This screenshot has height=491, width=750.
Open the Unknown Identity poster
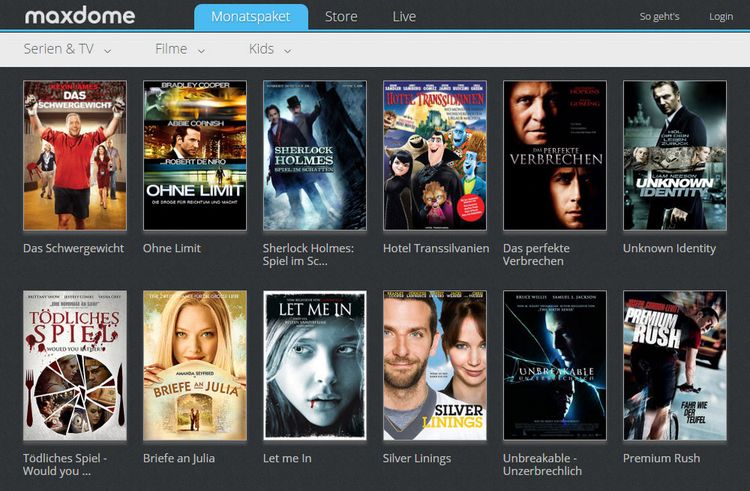pyautogui.click(x=675, y=155)
